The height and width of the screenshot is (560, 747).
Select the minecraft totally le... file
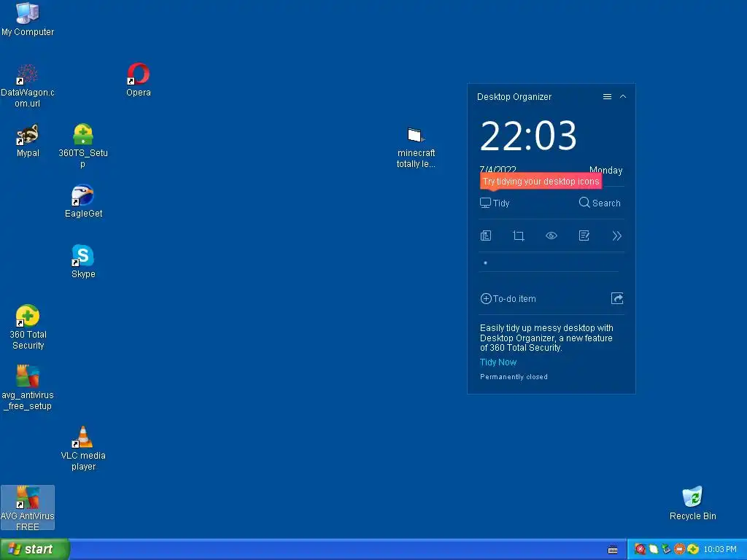[416, 147]
